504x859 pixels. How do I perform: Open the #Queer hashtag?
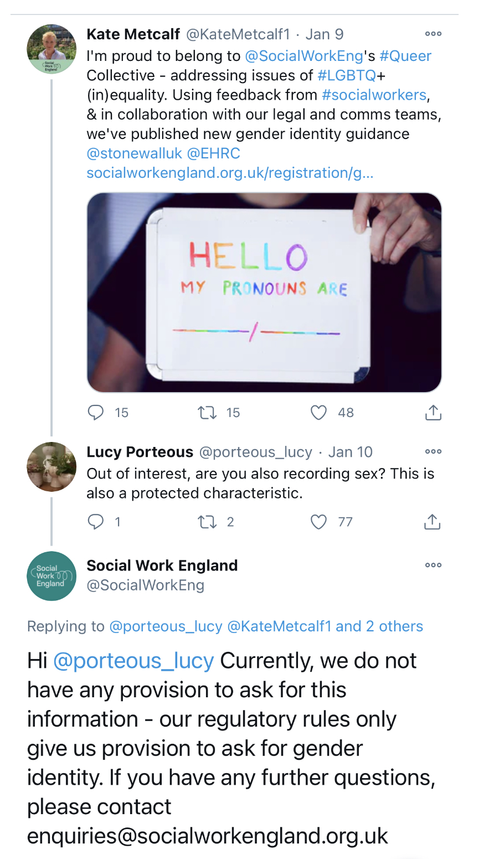[x=405, y=56]
